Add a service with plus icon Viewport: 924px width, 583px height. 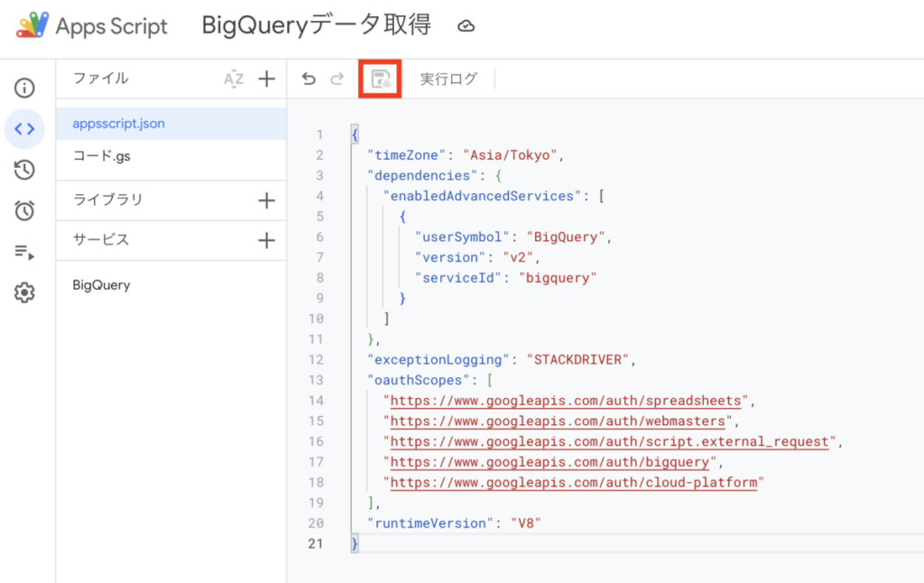(266, 240)
